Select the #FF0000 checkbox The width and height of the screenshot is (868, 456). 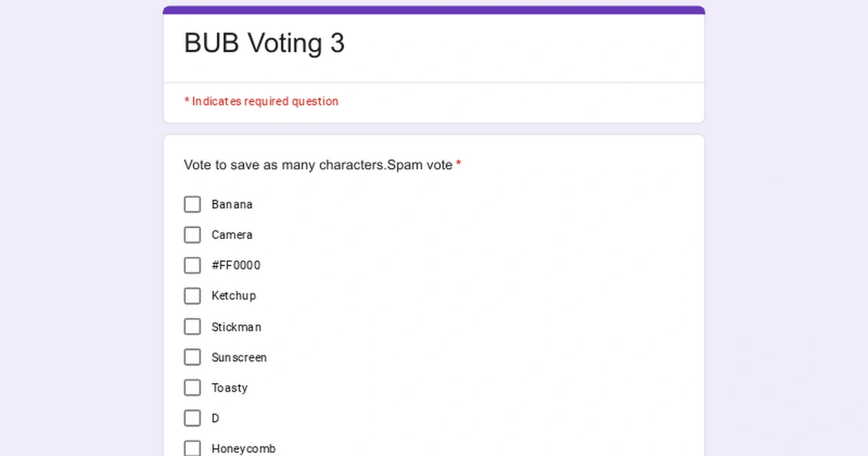[192, 265]
